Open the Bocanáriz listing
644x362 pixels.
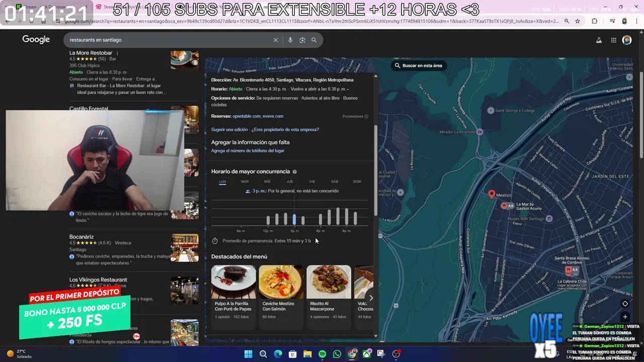[82, 237]
